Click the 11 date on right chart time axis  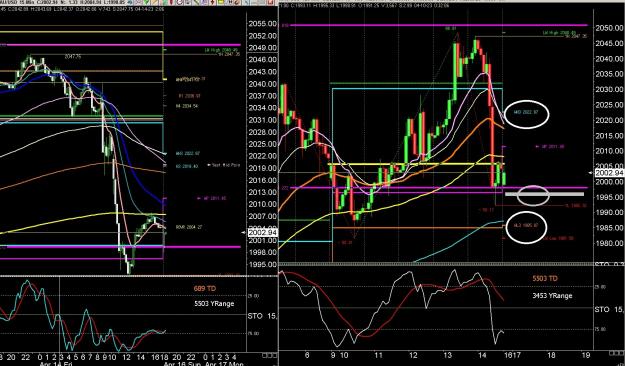[x=379, y=355]
